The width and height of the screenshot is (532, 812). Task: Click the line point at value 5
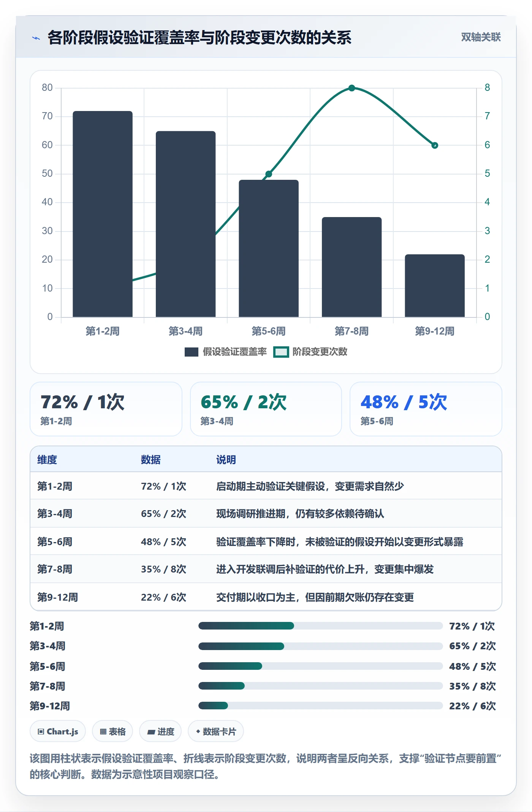269,174
